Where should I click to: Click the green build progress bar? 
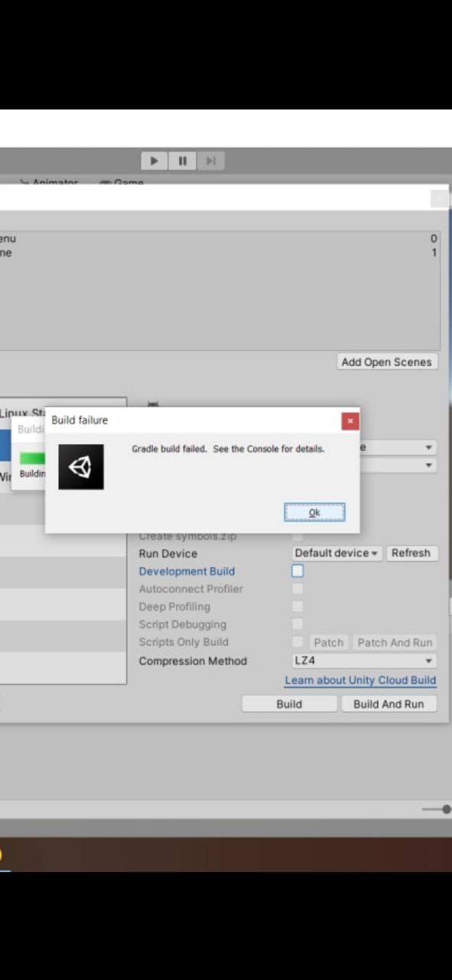tap(32, 458)
